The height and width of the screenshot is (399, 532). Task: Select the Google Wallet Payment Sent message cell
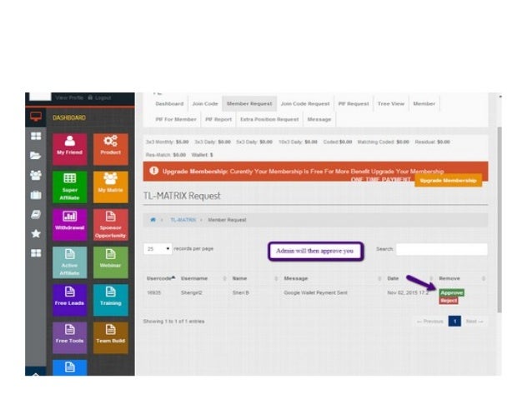click(315, 292)
